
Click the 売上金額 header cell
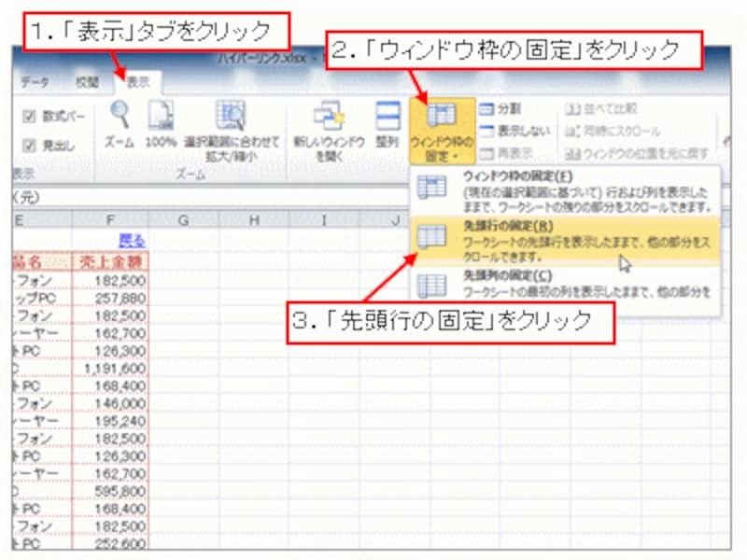coord(110,262)
